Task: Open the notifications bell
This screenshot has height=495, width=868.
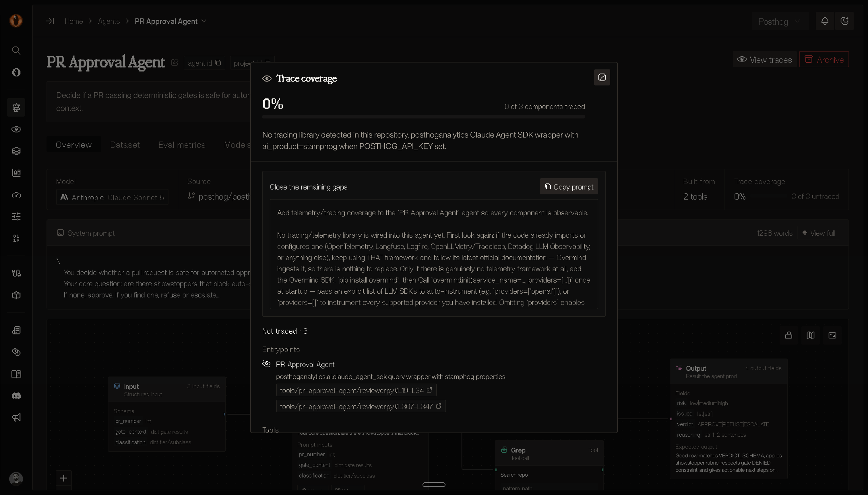Action: (x=825, y=21)
